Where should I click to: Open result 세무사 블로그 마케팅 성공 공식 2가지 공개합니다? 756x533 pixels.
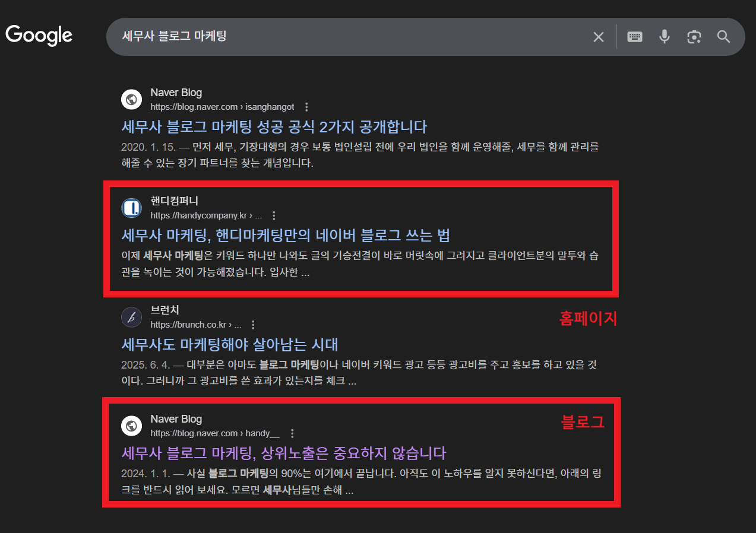pyautogui.click(x=274, y=126)
